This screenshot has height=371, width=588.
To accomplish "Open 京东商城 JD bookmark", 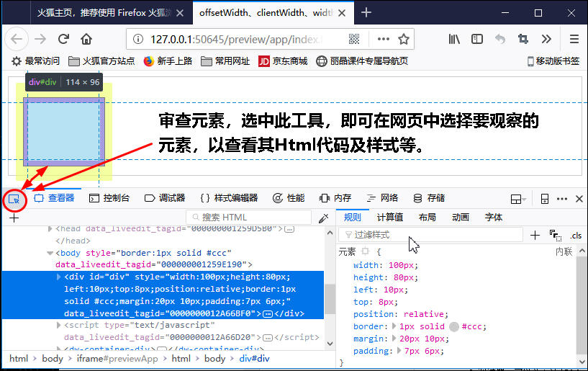I will tap(283, 61).
